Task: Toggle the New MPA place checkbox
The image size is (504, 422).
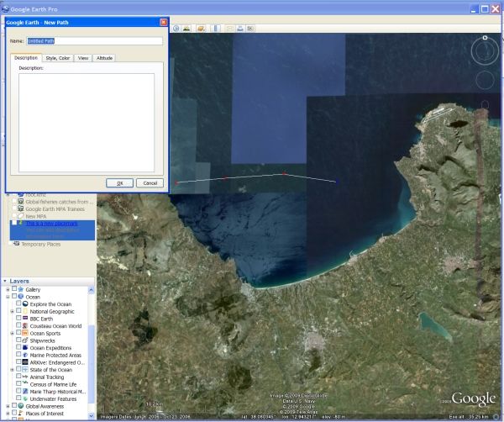Action: [x=14, y=216]
